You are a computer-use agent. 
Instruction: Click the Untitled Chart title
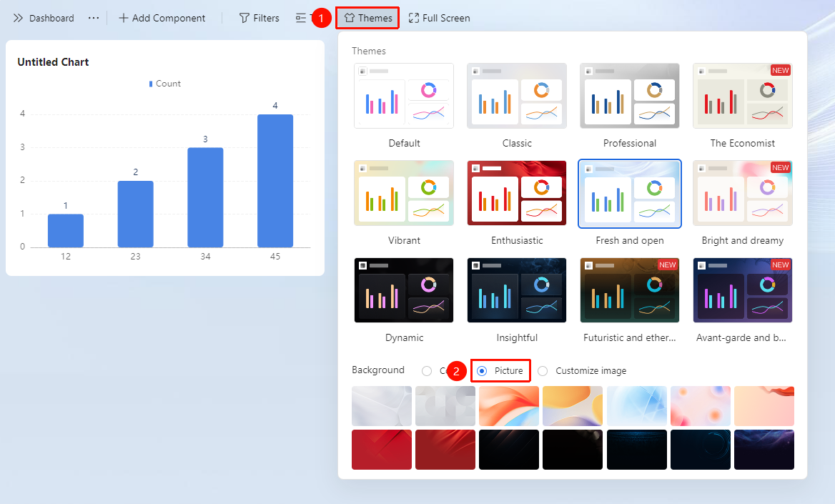[x=53, y=61]
